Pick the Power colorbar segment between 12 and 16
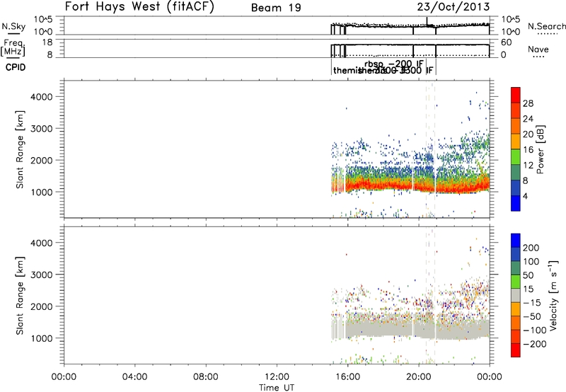This screenshot has width=566, height=392. (x=516, y=157)
